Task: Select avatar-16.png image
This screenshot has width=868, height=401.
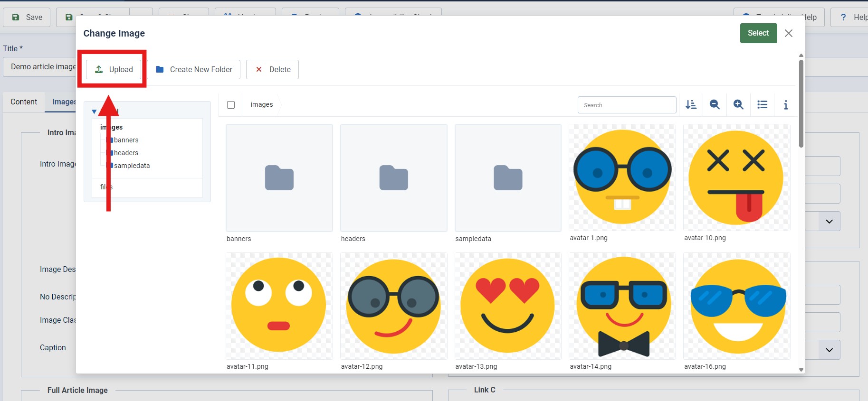Action: (737, 306)
